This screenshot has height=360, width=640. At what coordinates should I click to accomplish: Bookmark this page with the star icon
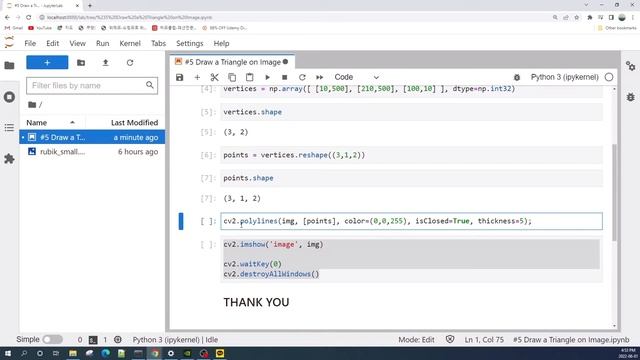pos(576,18)
